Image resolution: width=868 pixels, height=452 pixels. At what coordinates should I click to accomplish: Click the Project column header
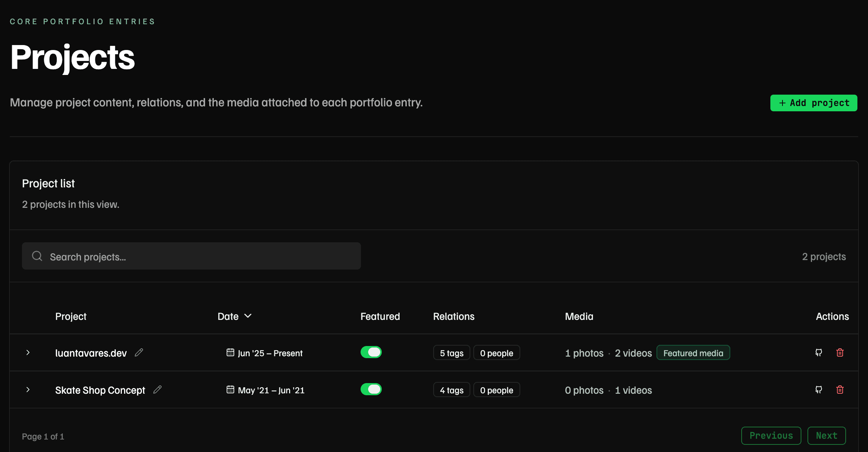pyautogui.click(x=71, y=316)
